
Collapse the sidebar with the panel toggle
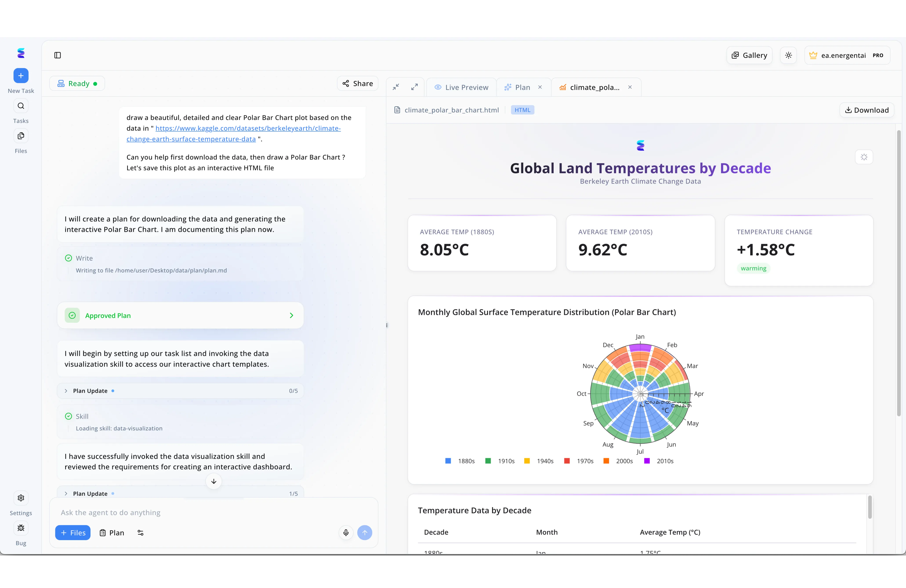tap(58, 55)
